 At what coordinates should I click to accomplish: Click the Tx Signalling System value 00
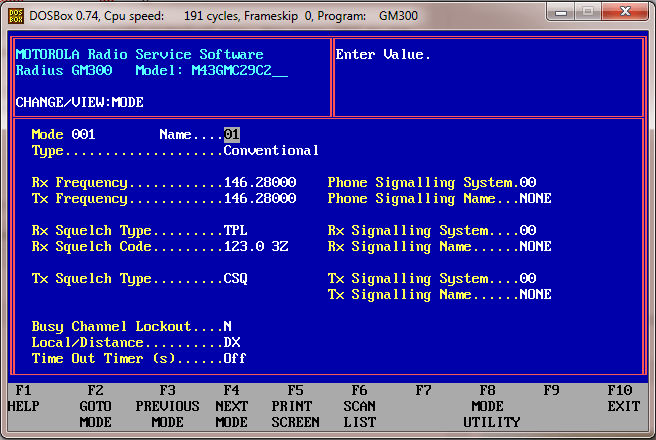pyautogui.click(x=528, y=279)
